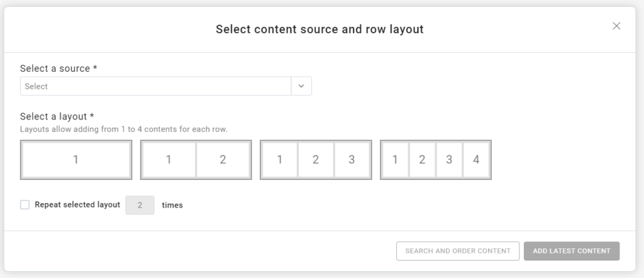Click cell 3 of the four-column layout
Image resolution: width=644 pixels, height=278 pixels.
(449, 160)
